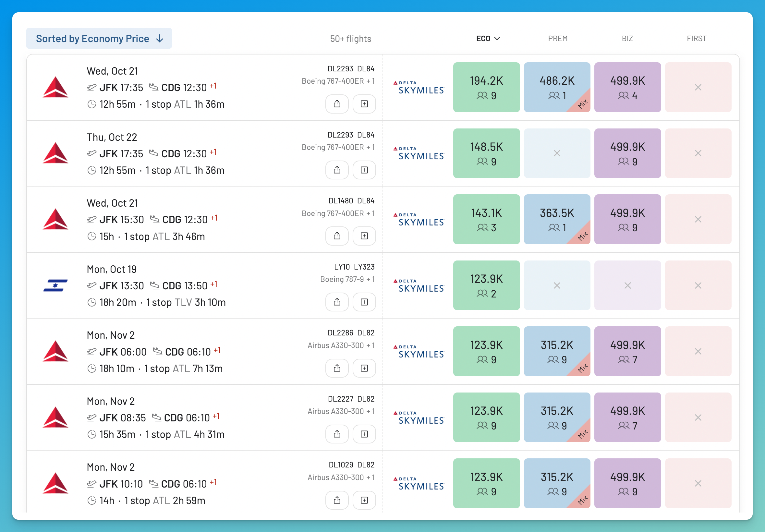765x532 pixels.
Task: Switch to the FIRST column header
Action: click(x=696, y=39)
